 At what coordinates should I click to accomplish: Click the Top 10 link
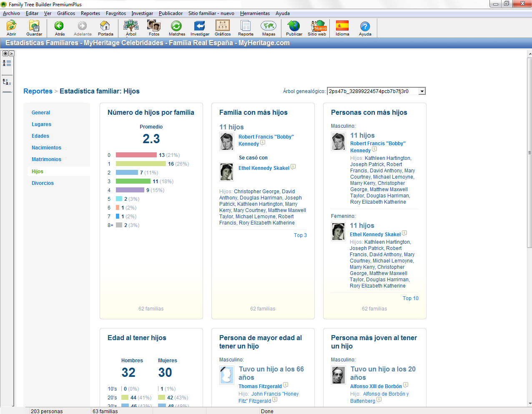(411, 298)
